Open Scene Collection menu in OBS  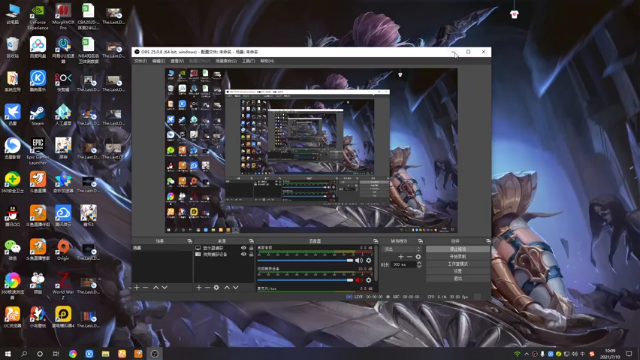click(x=226, y=61)
